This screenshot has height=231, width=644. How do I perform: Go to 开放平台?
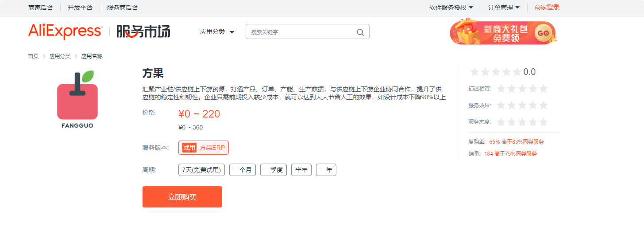point(80,8)
